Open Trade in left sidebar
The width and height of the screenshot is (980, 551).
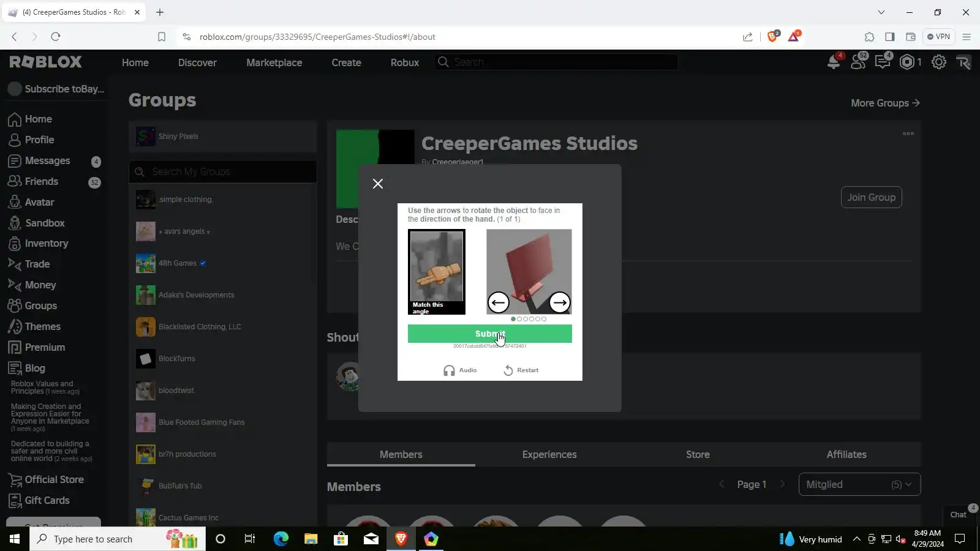click(29, 264)
